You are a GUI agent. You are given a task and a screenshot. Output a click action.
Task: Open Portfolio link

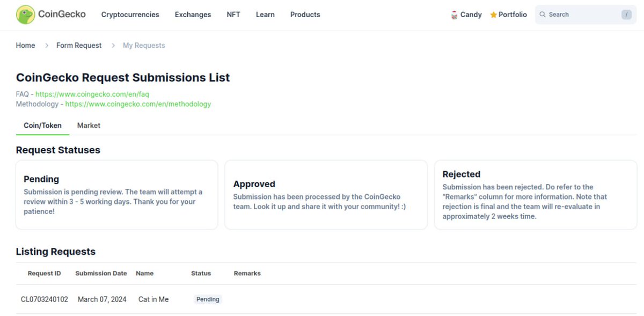click(509, 14)
